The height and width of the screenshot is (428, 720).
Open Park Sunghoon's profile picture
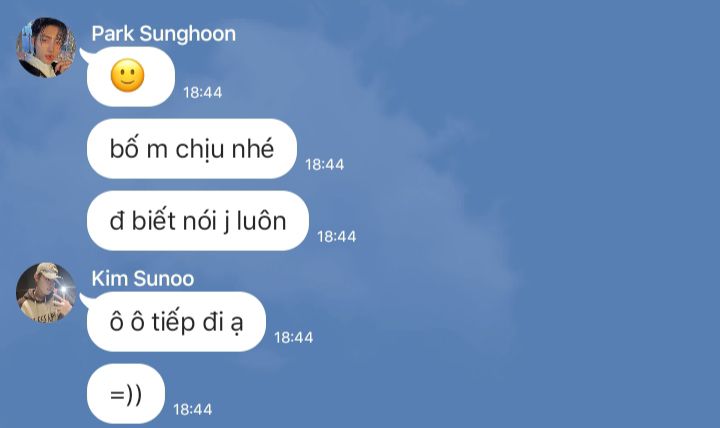click(x=46, y=47)
